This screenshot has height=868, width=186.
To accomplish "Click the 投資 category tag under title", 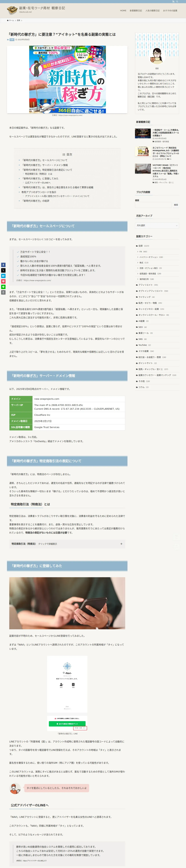I will (x=12, y=40).
